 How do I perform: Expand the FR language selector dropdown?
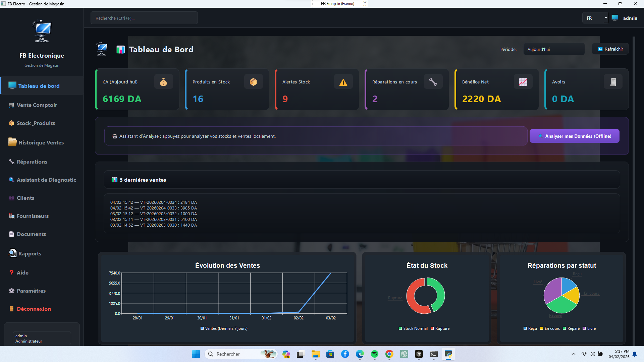coord(595,18)
